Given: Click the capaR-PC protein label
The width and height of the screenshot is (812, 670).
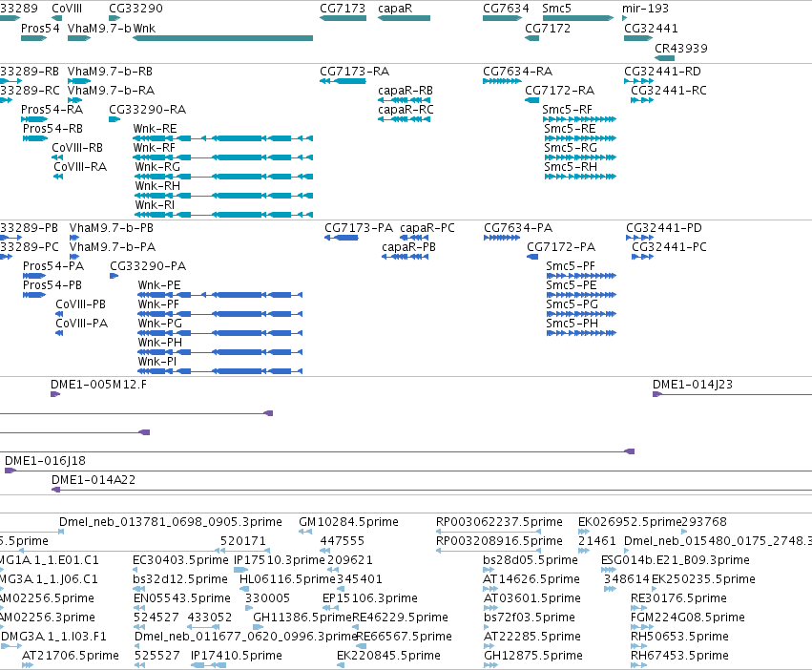Looking at the screenshot, I should tap(427, 227).
